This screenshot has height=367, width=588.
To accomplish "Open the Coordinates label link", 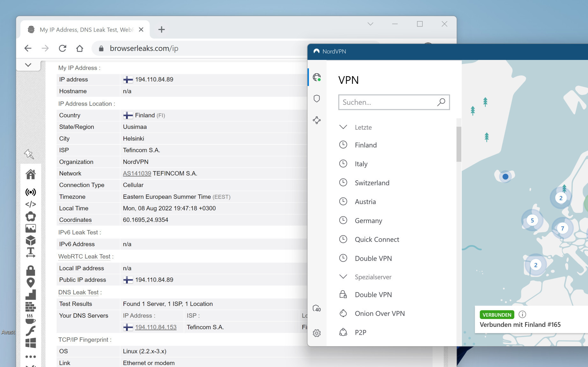I will click(75, 220).
